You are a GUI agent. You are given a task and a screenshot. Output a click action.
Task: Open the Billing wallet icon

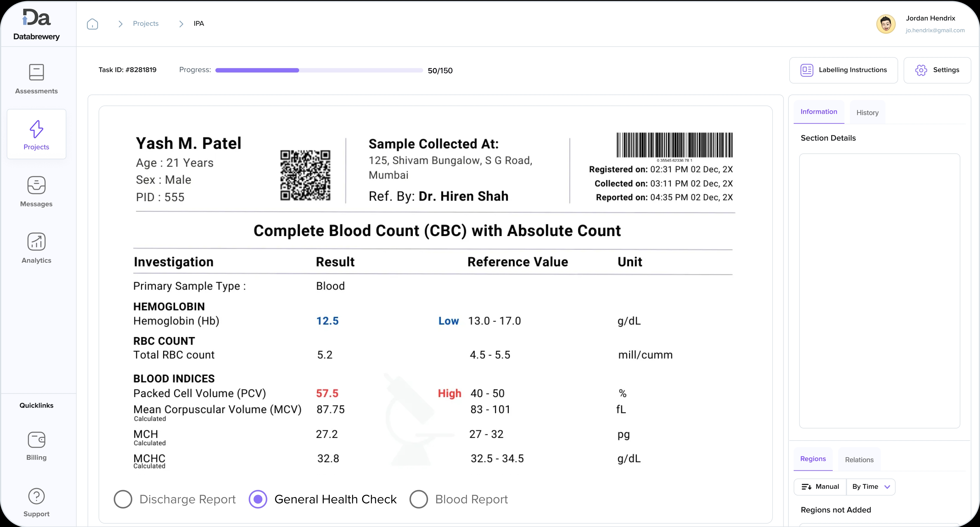coord(36,440)
